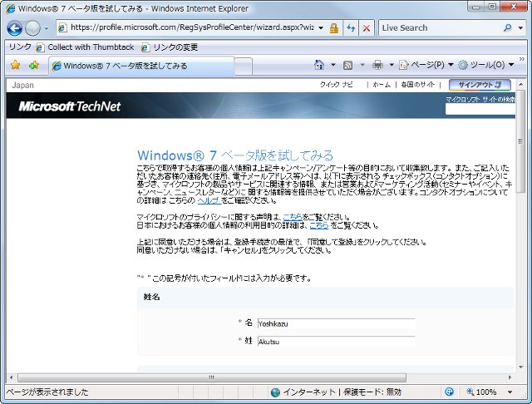Click the Japan text in page header

click(22, 86)
